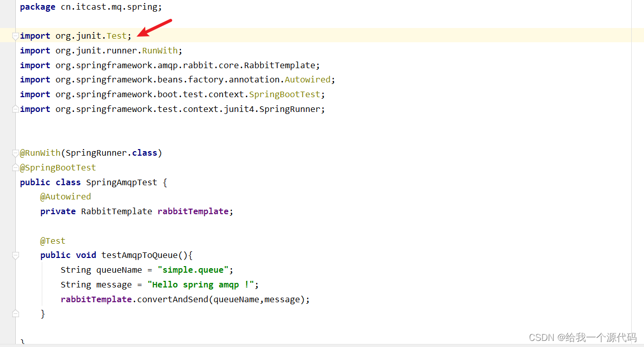Click the fold-end marker at the method's closing brace
This screenshot has height=347, width=644.
point(15,314)
